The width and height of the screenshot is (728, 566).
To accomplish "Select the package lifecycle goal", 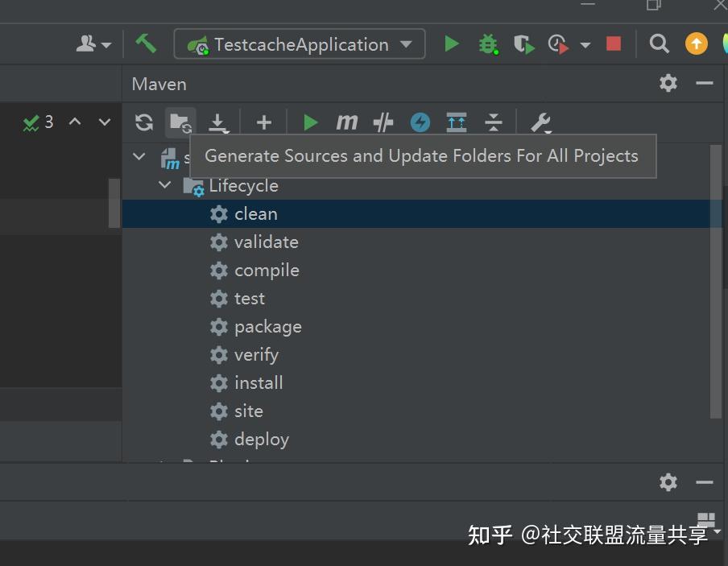I will 267,327.
